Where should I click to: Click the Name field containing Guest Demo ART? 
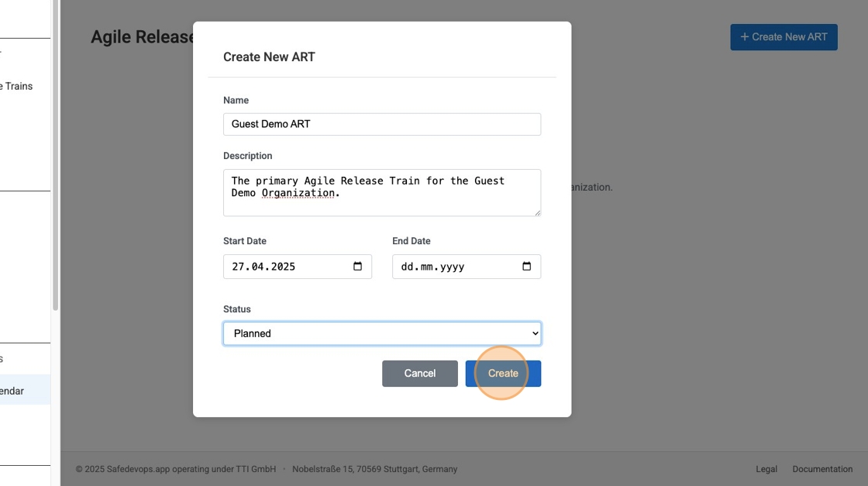(x=381, y=124)
